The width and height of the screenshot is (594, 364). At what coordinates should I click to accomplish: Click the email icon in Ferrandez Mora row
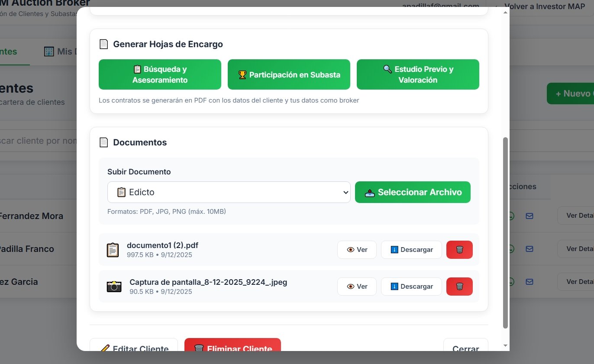[529, 216]
